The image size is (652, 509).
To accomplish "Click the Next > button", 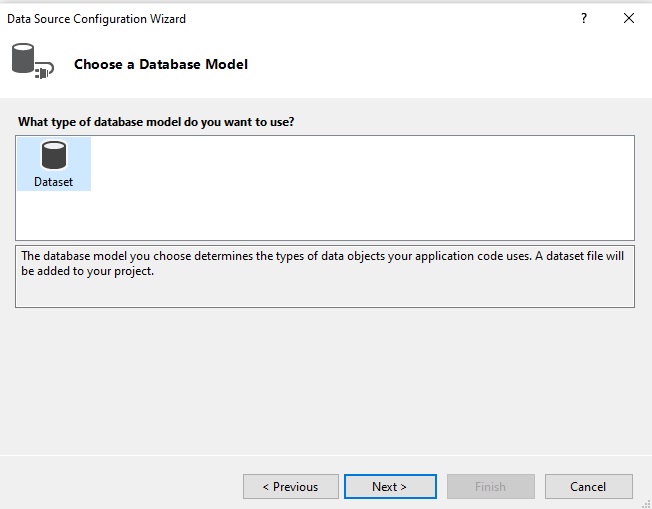I will [390, 486].
